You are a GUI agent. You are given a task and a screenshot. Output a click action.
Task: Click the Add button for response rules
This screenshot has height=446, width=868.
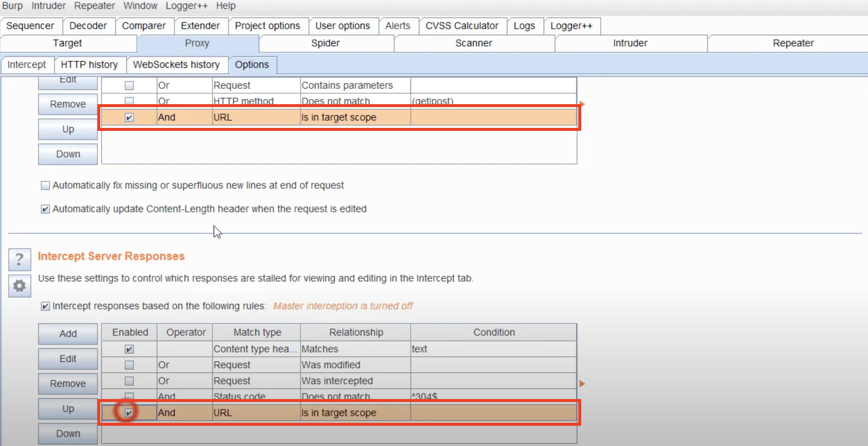[x=68, y=333]
